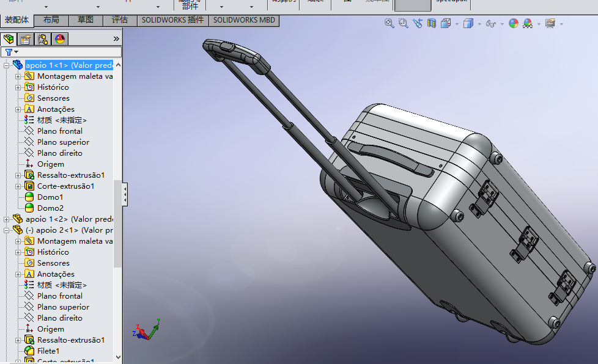The image size is (598, 364).
Task: Switch to the 装配体 tab
Action: click(17, 20)
